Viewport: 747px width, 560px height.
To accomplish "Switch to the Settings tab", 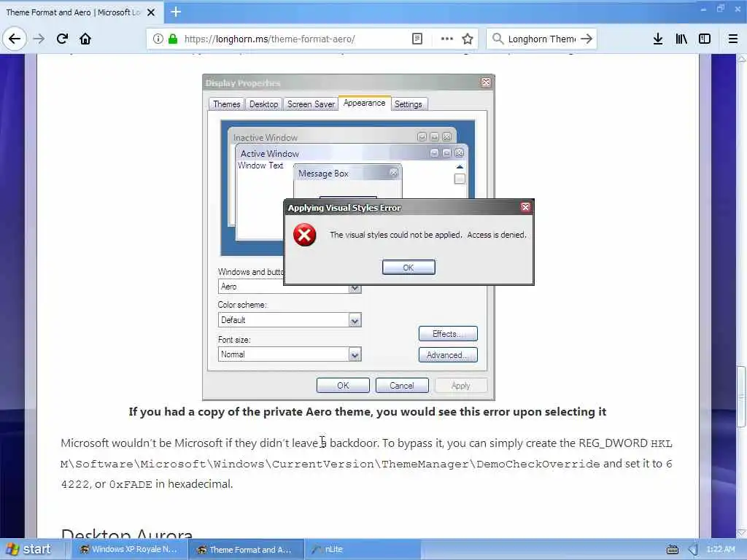I will tap(409, 104).
